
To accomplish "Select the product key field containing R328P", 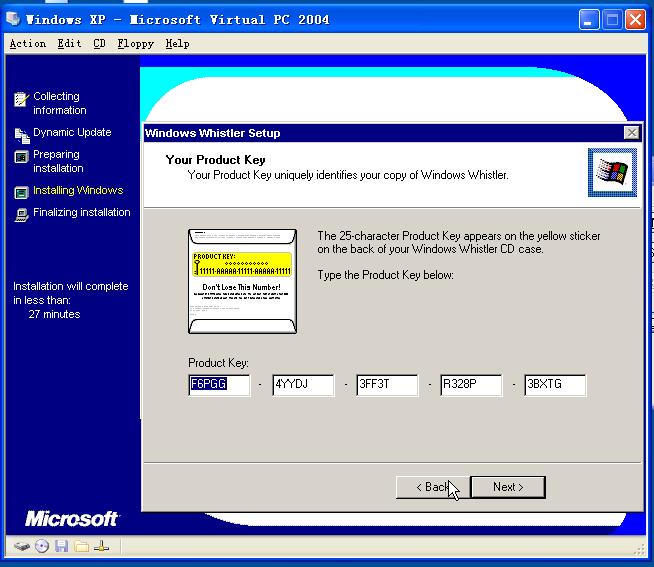I will [471, 385].
